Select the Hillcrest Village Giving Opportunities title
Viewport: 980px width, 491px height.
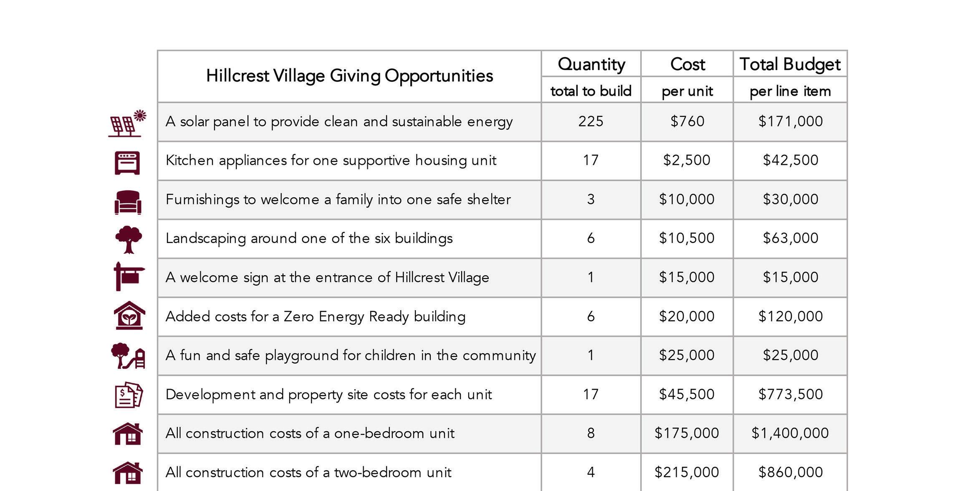pos(349,76)
